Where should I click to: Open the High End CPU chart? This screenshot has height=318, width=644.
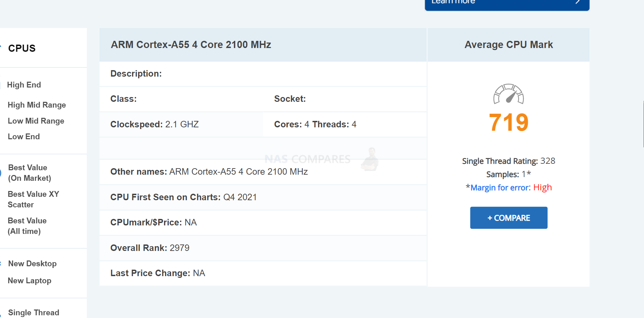pyautogui.click(x=24, y=85)
